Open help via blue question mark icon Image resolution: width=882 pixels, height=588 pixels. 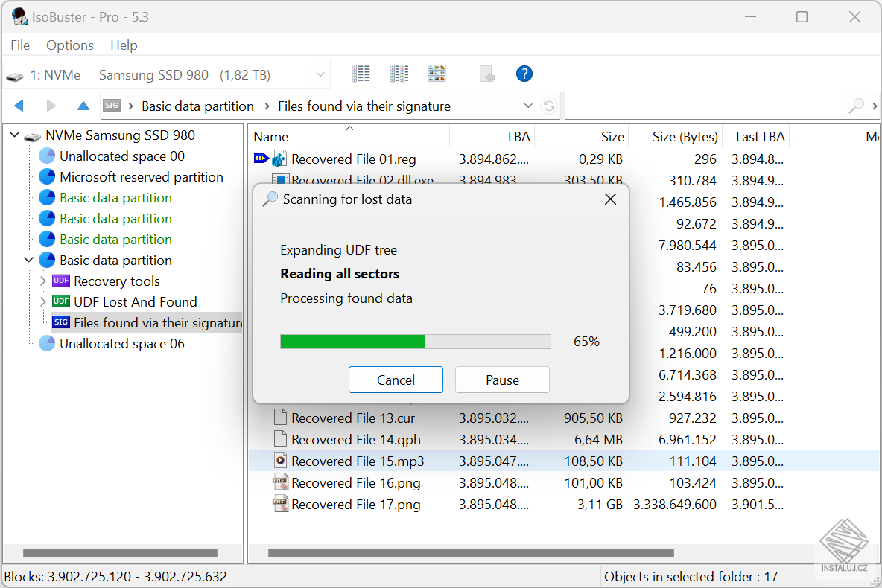tap(524, 74)
